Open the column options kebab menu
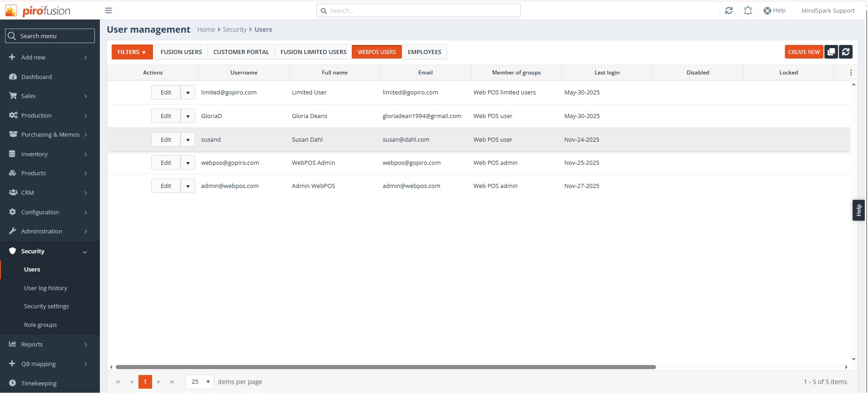 click(x=850, y=73)
